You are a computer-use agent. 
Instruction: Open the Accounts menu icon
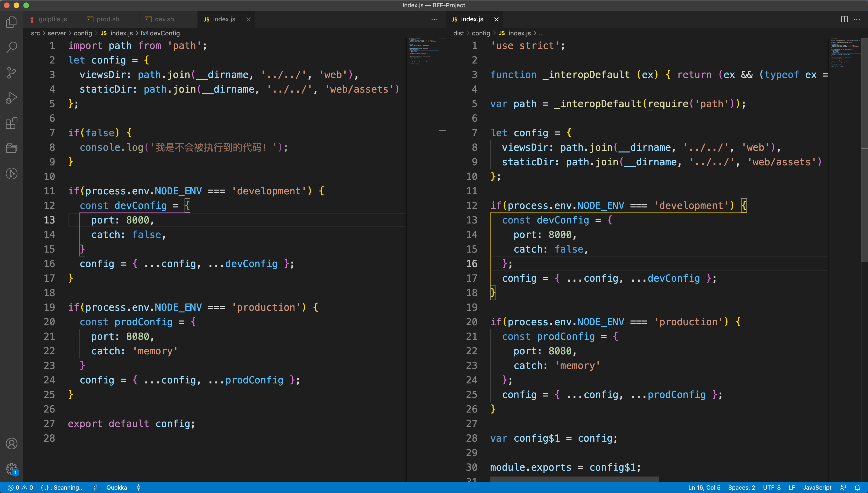pyautogui.click(x=11, y=444)
